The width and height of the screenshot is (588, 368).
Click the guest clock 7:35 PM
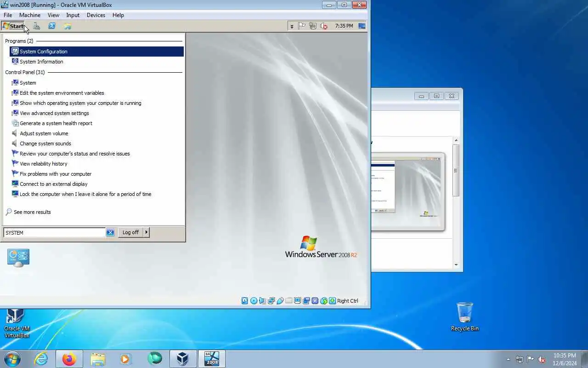point(344,26)
